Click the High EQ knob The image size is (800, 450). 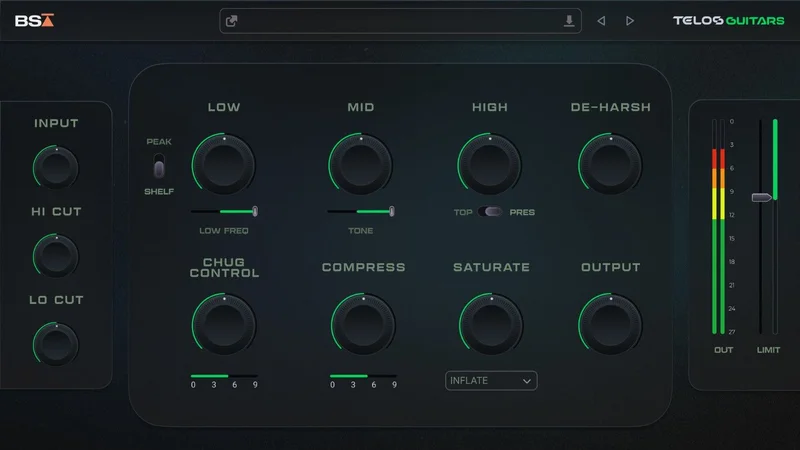click(489, 164)
